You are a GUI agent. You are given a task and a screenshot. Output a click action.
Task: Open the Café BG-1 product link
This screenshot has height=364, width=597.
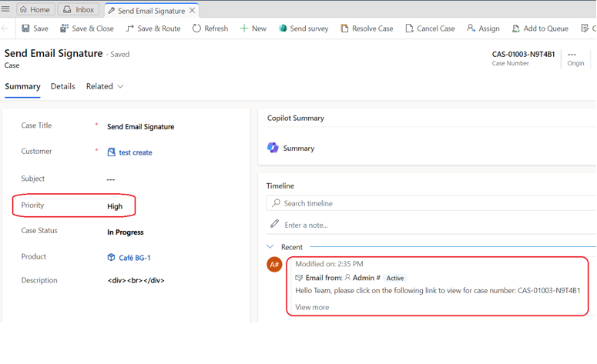(135, 258)
